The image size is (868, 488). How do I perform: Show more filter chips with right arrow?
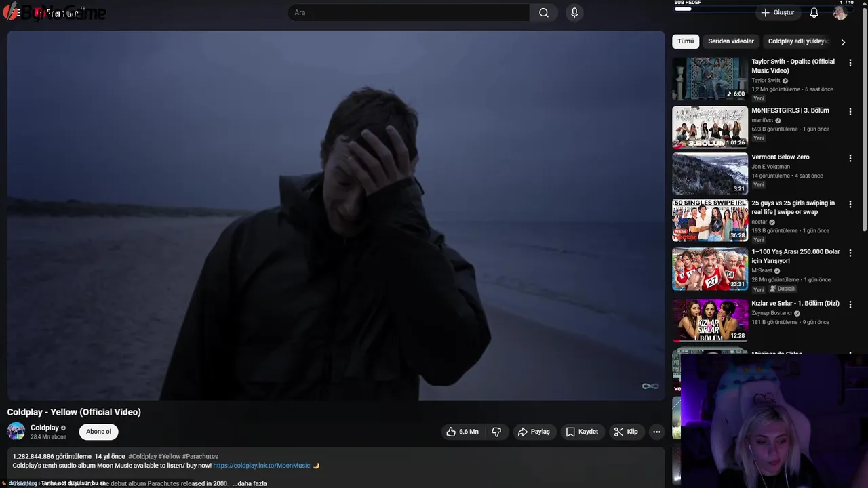(843, 42)
